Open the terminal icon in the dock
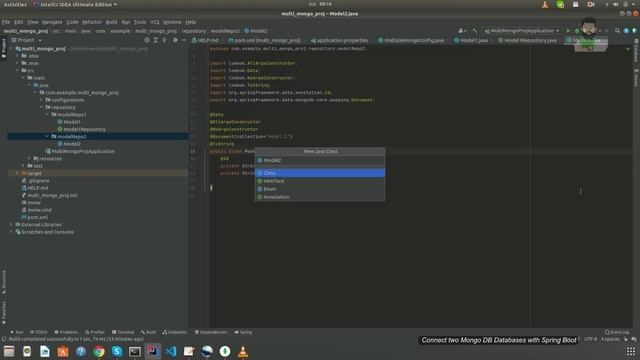Image resolution: width=640 pixels, height=360 pixels. (135, 351)
